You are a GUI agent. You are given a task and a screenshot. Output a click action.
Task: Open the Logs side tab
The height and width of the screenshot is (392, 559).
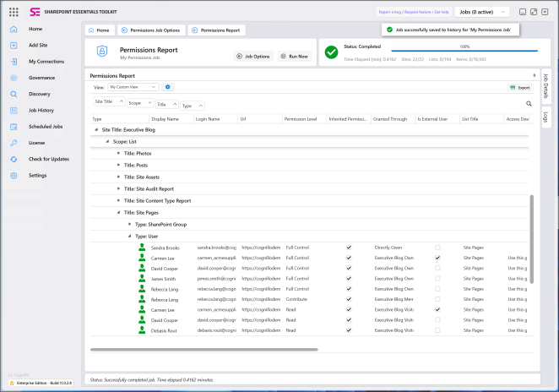[x=545, y=117]
